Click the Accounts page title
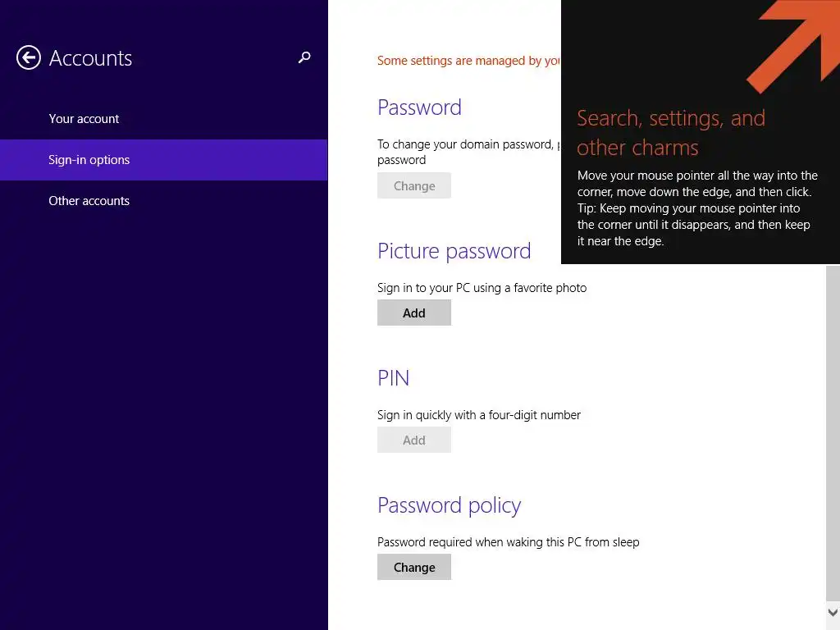This screenshot has height=630, width=840. coord(90,58)
